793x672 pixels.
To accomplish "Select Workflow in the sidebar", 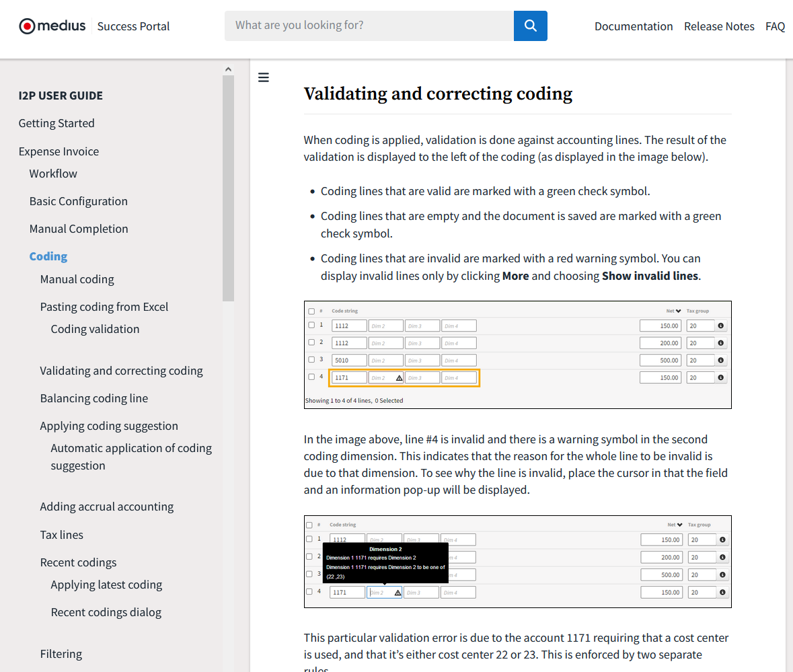I will point(53,174).
